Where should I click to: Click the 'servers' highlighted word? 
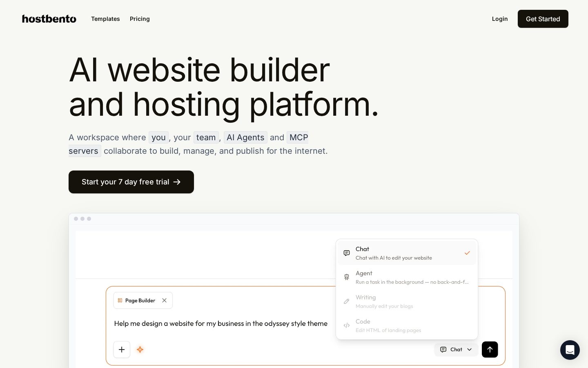(x=84, y=151)
